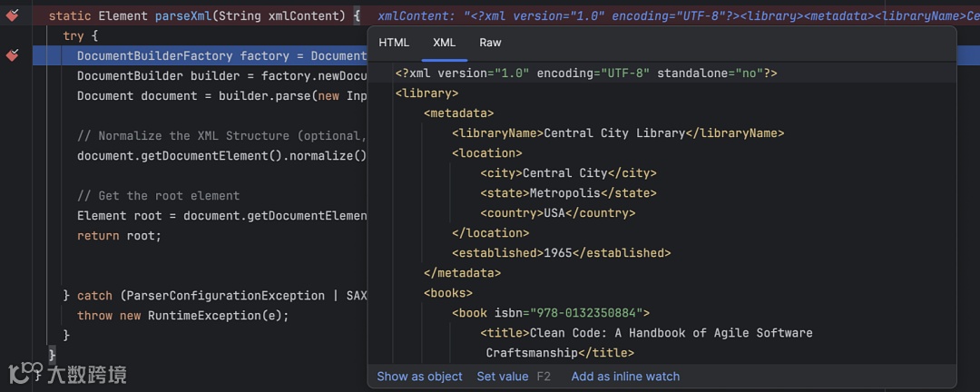This screenshot has width=980, height=392.
Task: Click the Show as object link
Action: (x=420, y=377)
